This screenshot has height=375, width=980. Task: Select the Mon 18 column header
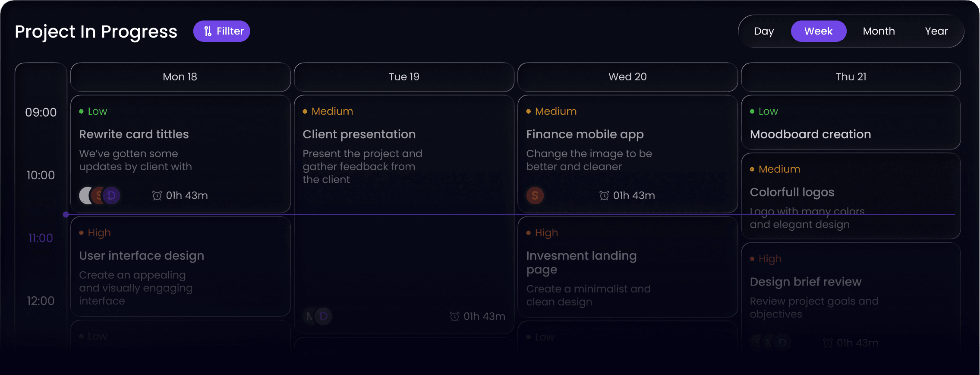(180, 77)
